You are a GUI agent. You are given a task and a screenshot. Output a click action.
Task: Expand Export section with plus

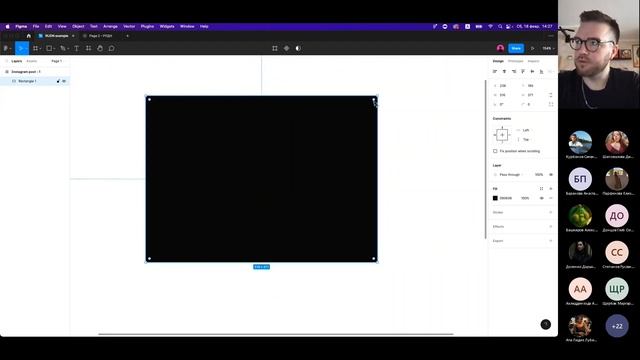[551, 241]
